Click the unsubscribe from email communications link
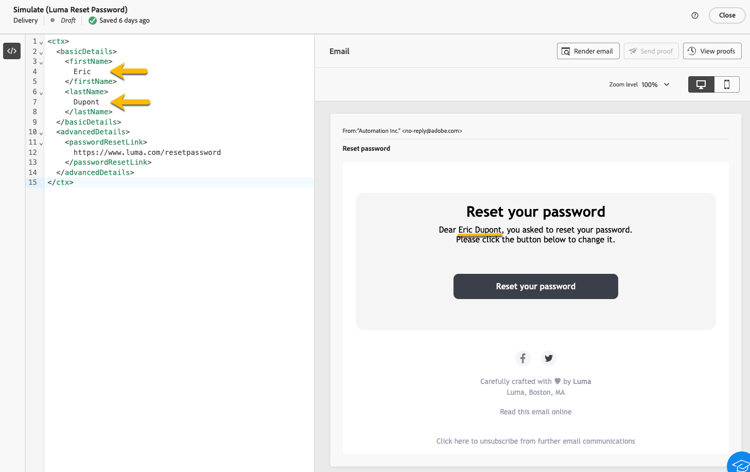This screenshot has height=472, width=750. 535,441
